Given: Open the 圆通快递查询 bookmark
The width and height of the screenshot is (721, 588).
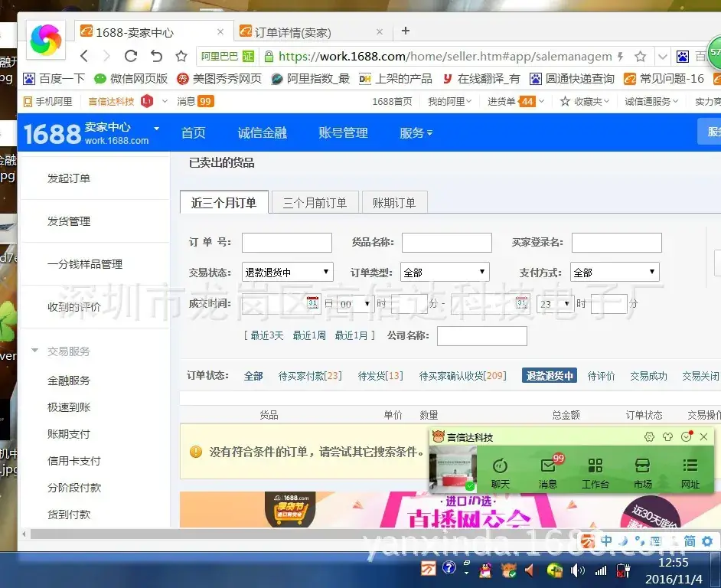Looking at the screenshot, I should point(572,79).
